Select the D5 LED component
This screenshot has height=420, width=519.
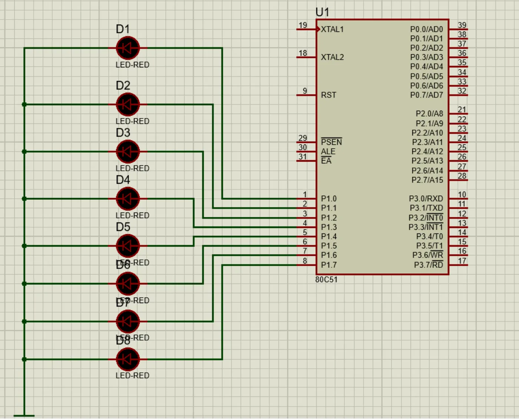(128, 246)
